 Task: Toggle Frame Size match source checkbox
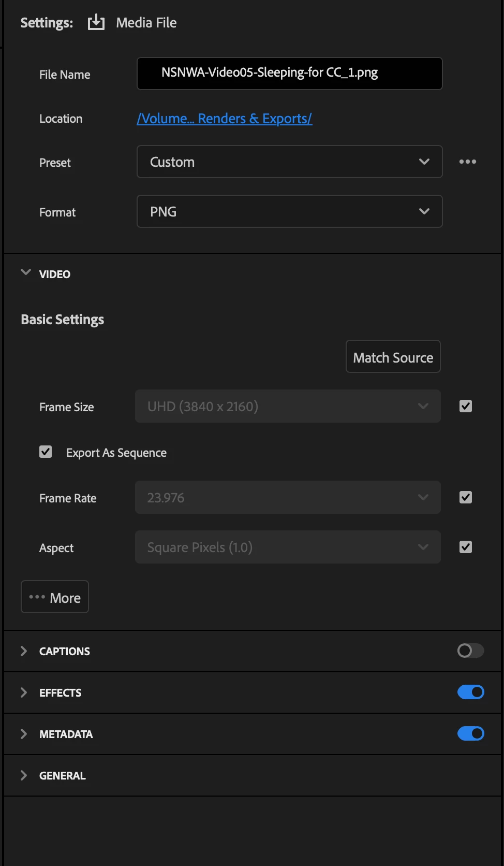466,406
